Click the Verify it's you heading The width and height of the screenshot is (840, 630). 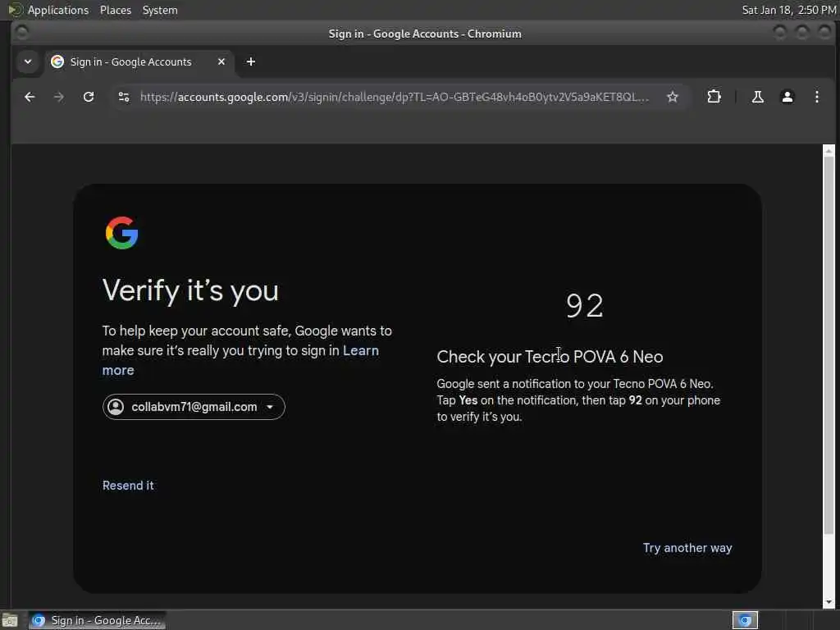pos(190,291)
